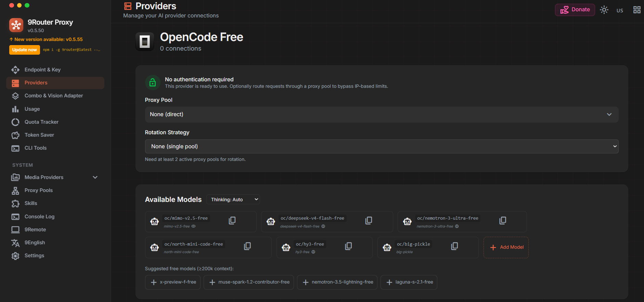Viewport: 644px width, 302px height.
Task: Open the Usage page
Action: (x=55, y=109)
